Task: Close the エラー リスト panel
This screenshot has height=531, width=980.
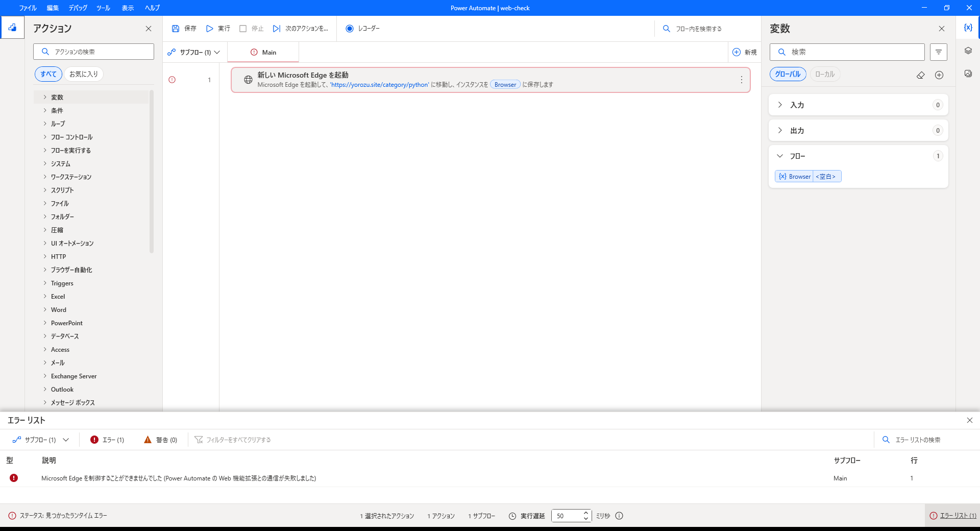Action: point(970,420)
